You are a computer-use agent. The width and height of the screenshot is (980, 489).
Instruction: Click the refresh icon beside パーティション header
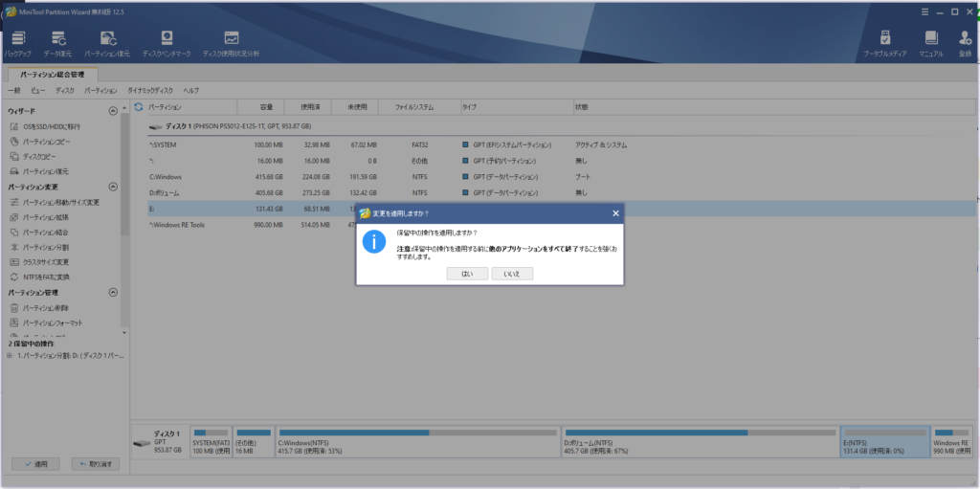[x=139, y=107]
